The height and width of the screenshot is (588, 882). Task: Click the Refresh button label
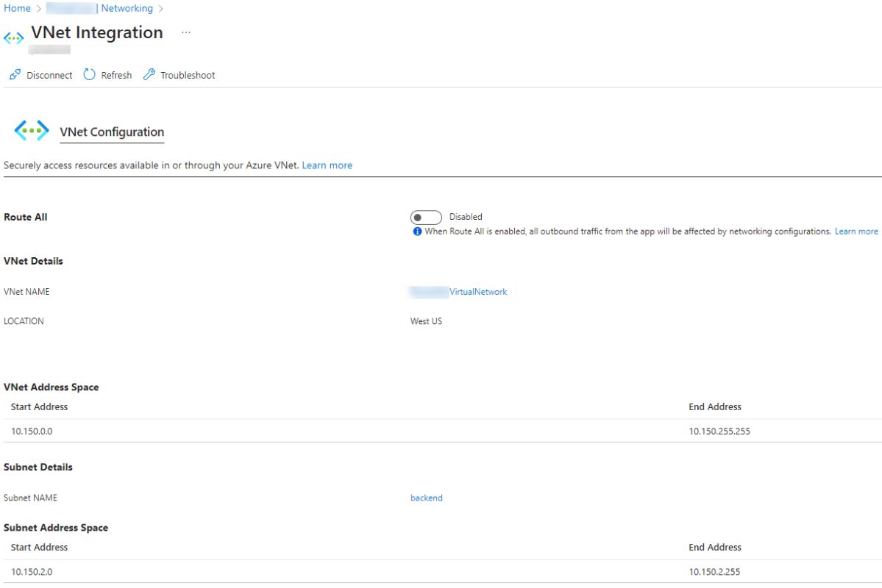click(x=116, y=75)
